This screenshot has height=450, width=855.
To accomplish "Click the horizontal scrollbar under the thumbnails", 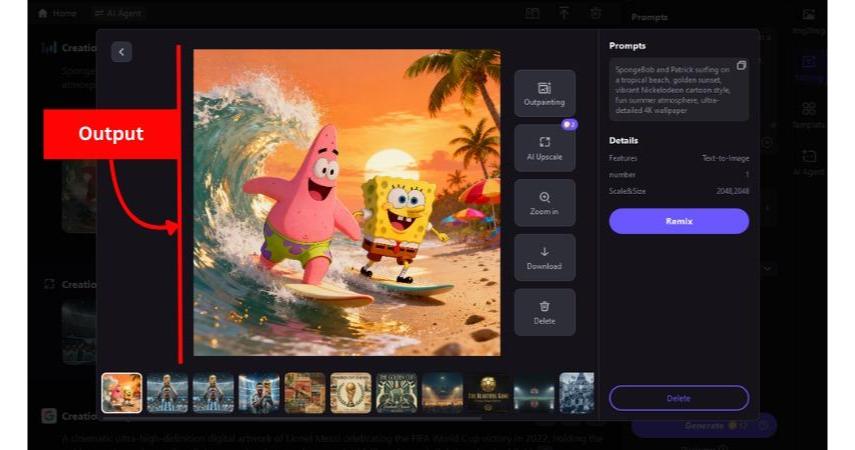I will tap(292, 418).
